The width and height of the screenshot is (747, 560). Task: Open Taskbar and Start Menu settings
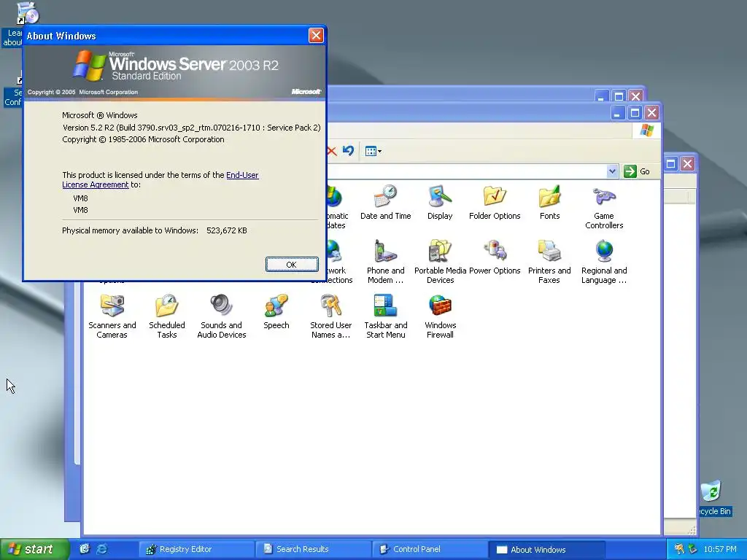(x=385, y=316)
